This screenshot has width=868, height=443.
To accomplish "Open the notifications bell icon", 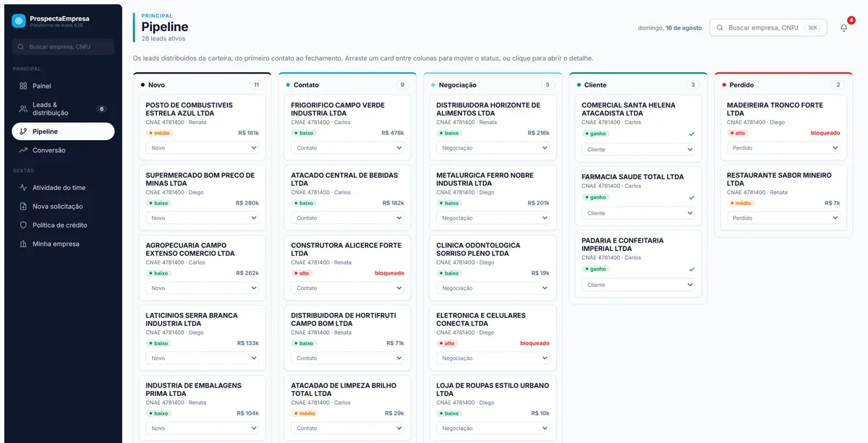I will click(843, 27).
